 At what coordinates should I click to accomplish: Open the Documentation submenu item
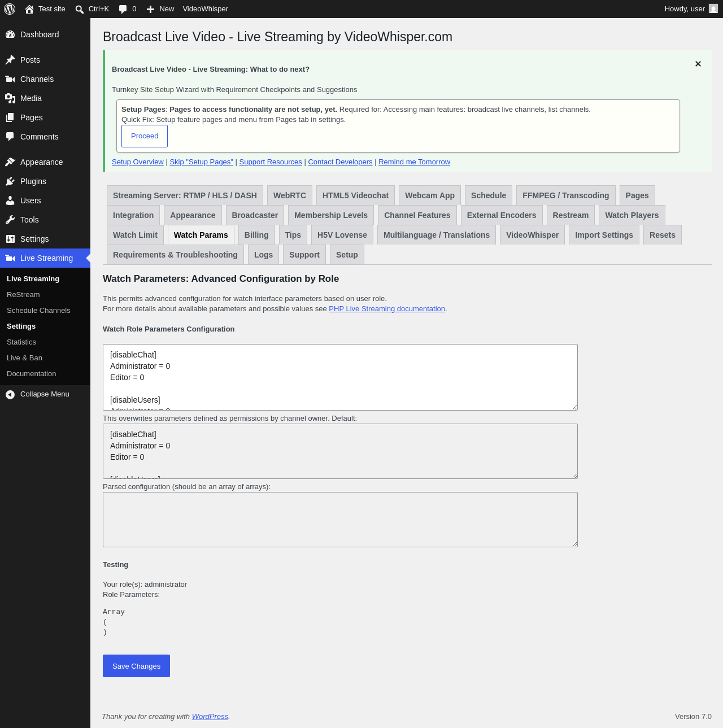[32, 374]
